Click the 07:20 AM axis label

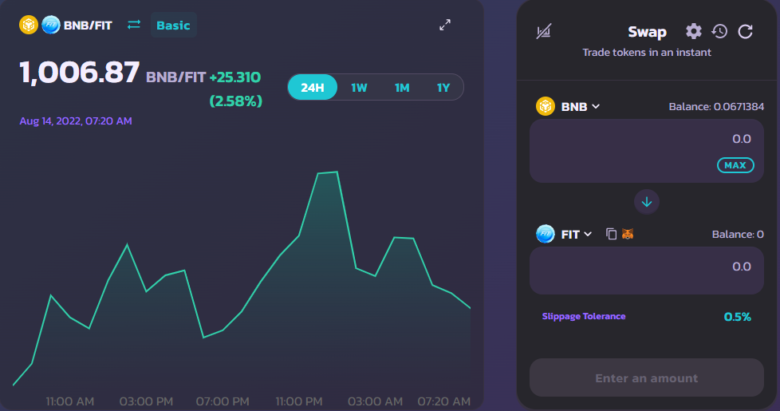pos(444,401)
